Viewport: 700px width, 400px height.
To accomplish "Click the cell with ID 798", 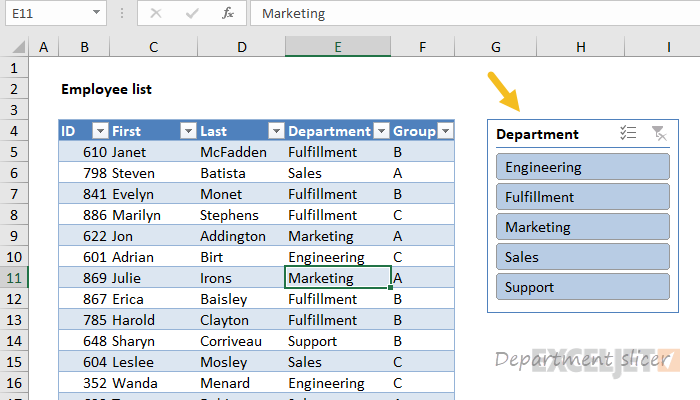I will pos(84,173).
